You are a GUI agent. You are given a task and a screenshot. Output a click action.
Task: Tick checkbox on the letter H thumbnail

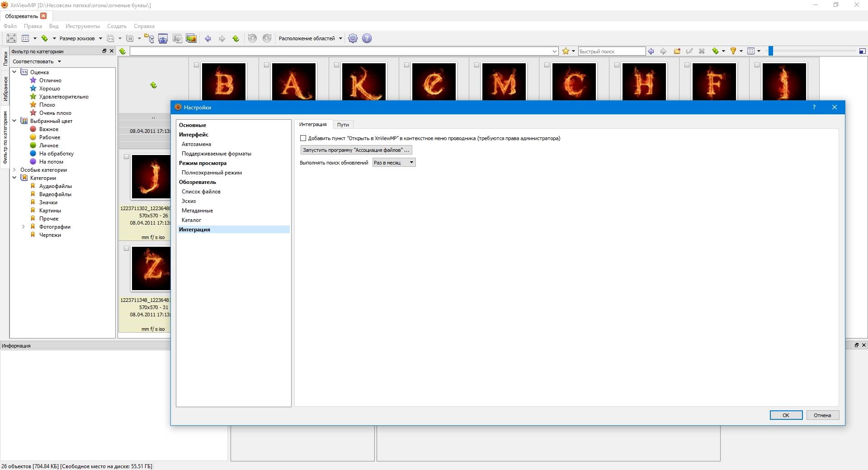tap(617, 65)
